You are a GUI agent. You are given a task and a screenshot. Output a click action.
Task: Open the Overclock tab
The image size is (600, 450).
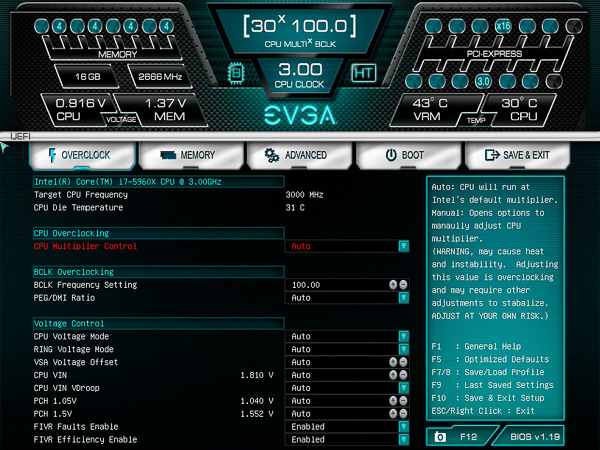coord(82,155)
